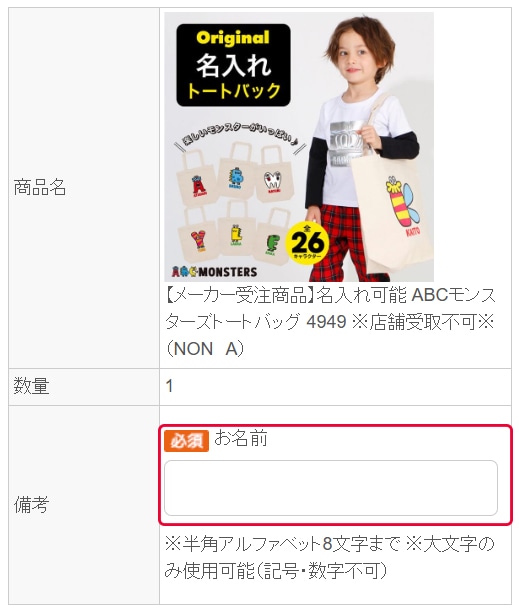Click the quantity value 1
Image resolution: width=519 pixels, height=612 pixels.
[x=169, y=386]
